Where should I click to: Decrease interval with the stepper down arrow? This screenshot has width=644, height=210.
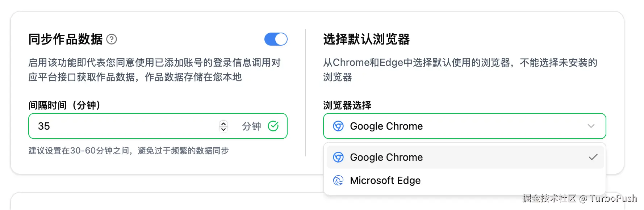(x=223, y=129)
